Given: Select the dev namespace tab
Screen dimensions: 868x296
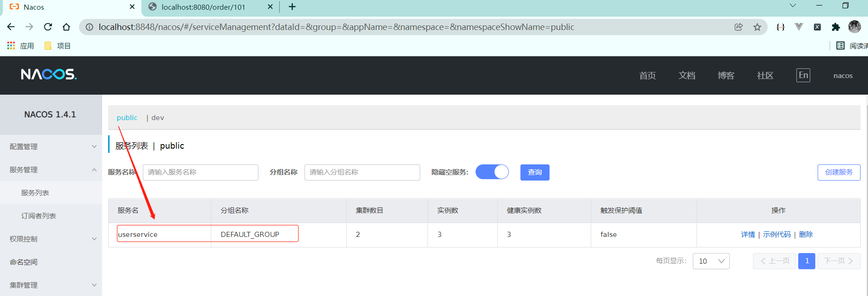Looking at the screenshot, I should click(158, 118).
